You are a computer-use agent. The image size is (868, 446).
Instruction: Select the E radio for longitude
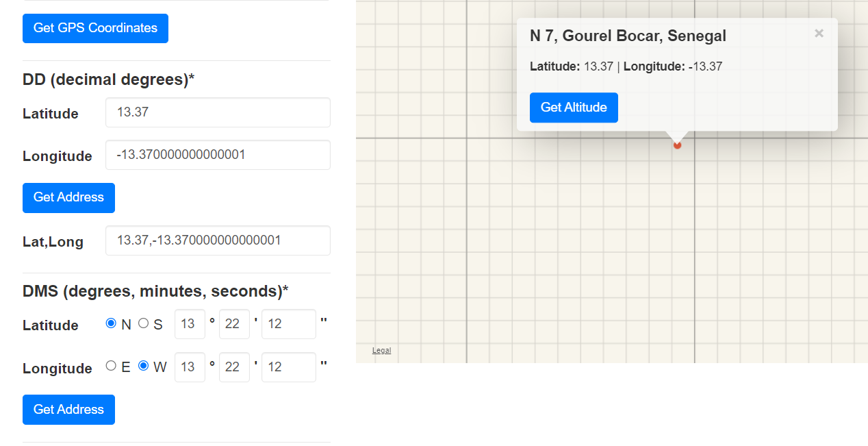[x=111, y=366]
